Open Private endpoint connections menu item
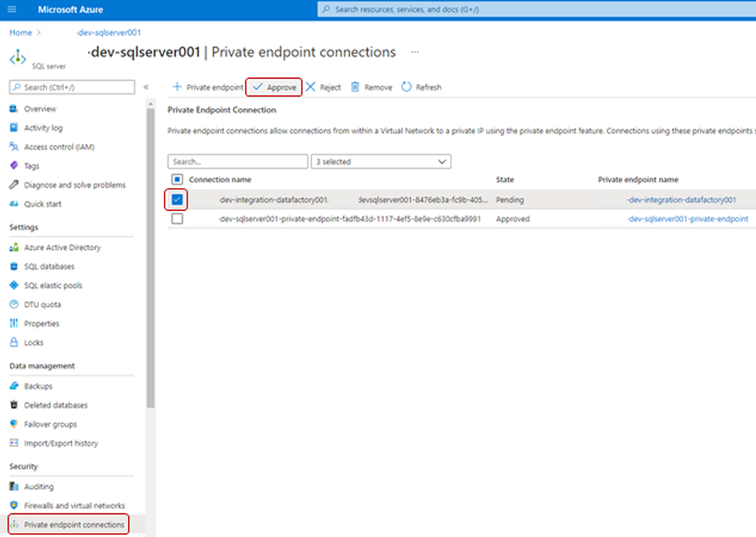Screen dimensions: 756x537 point(75,524)
